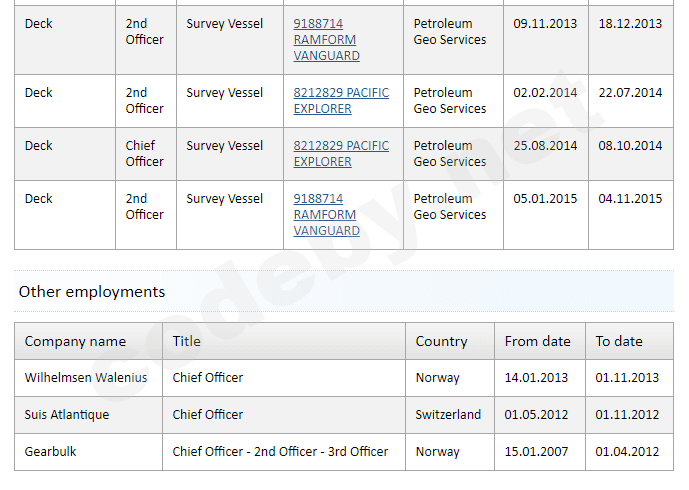The image size is (689, 490).
Task: Click the 25.08.2014 start date cell
Action: 545,146
